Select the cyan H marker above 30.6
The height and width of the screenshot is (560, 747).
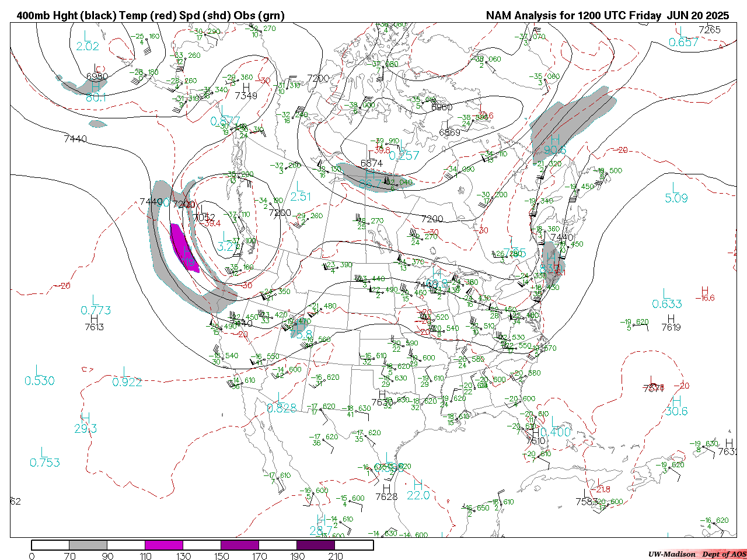tap(676, 401)
